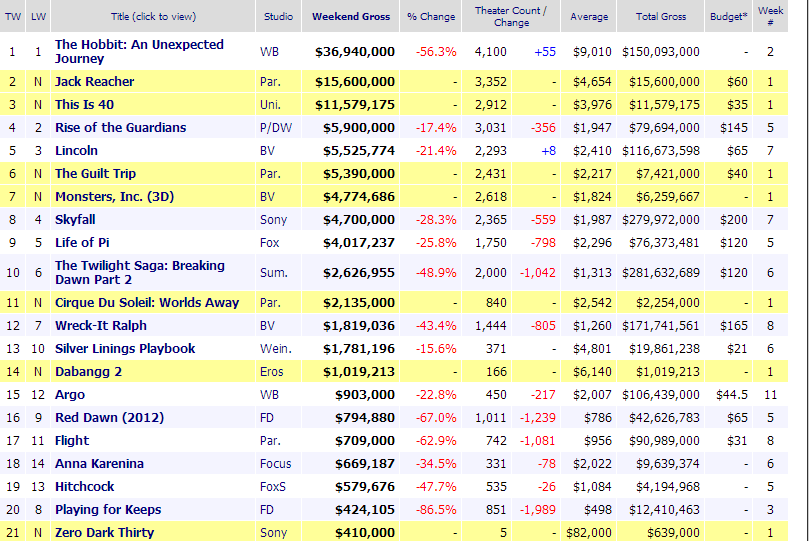Click Focus studio in Anna Karenina row

tap(276, 464)
